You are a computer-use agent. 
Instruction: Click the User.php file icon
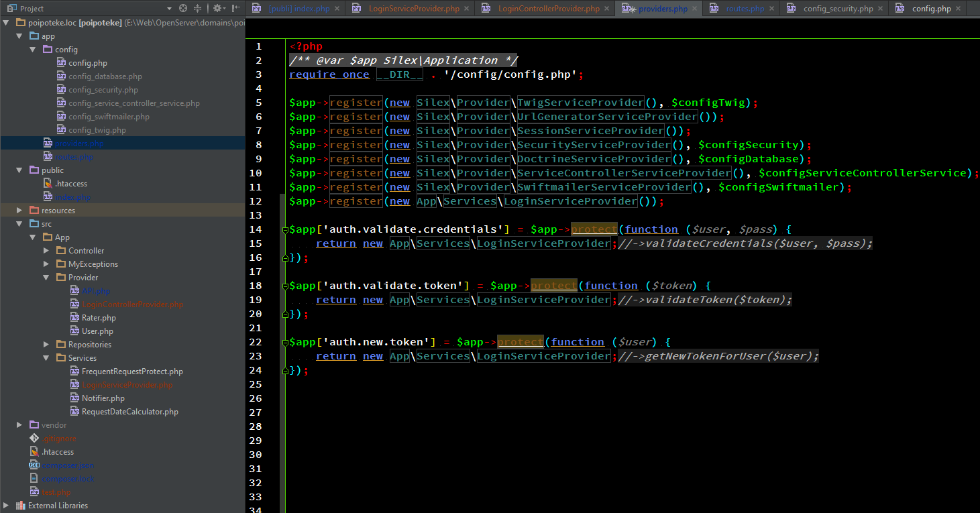pyautogui.click(x=74, y=331)
